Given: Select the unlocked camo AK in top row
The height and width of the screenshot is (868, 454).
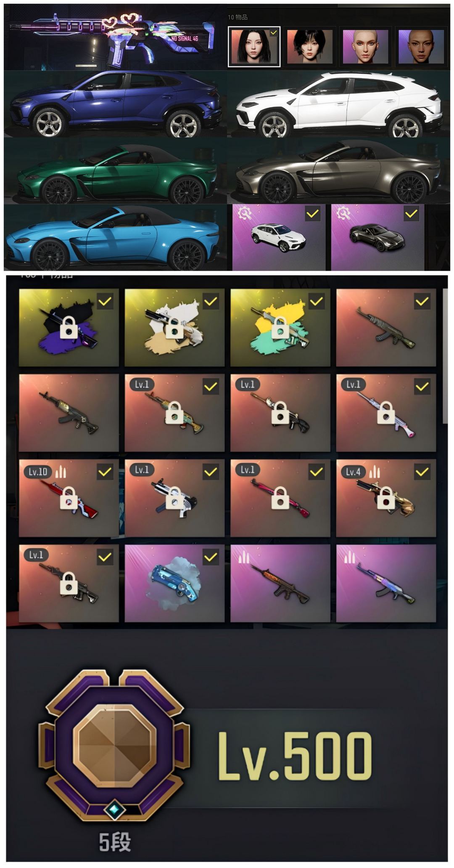Looking at the screenshot, I should pyautogui.click(x=386, y=327).
